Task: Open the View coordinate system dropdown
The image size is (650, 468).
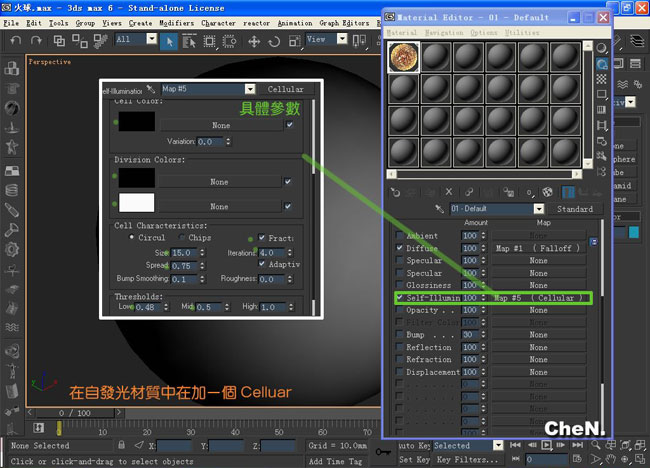Action: pos(342,39)
